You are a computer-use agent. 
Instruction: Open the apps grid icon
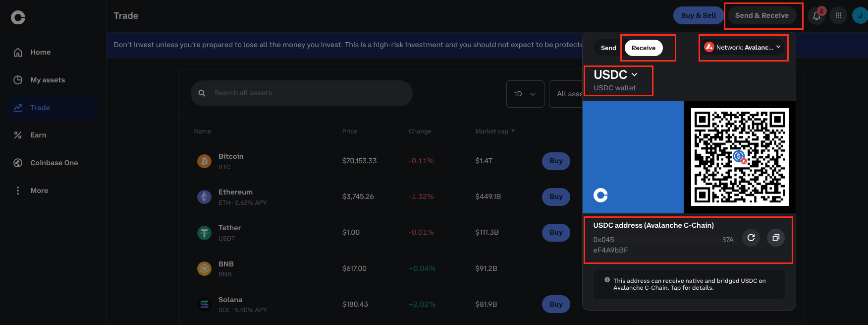tap(838, 15)
